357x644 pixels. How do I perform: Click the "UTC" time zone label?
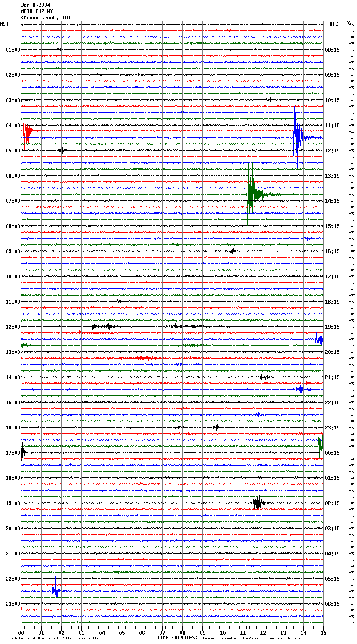click(334, 24)
